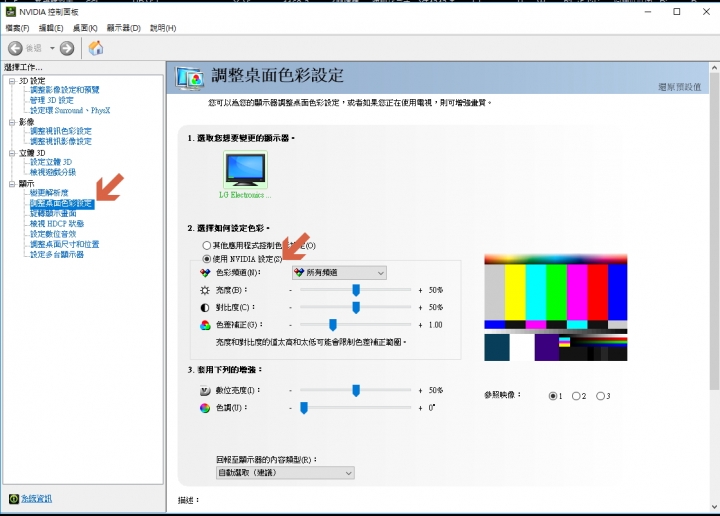Open the 顯示器(D) menu
Screen dimensions: 720x516
pos(124,28)
